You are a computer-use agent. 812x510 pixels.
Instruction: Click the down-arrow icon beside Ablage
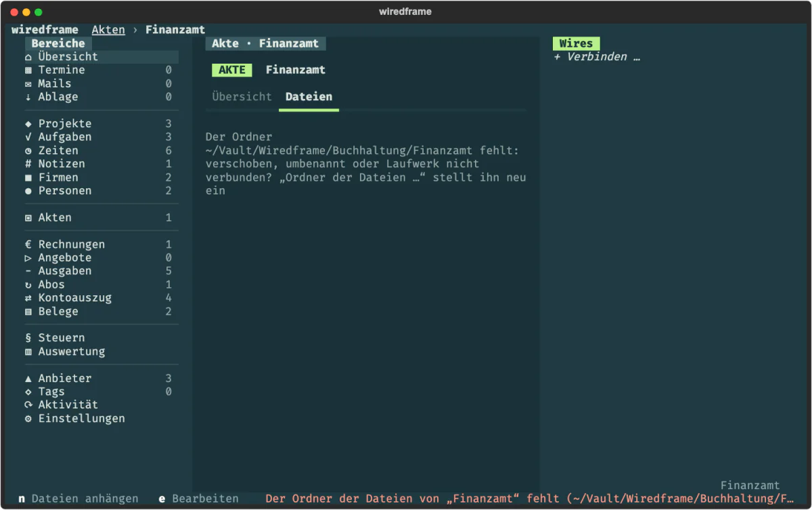(28, 97)
